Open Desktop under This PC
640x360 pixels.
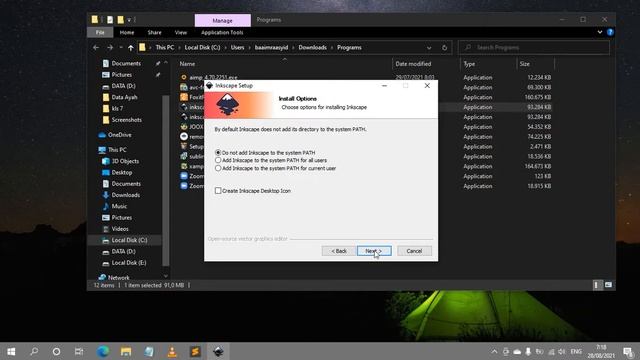point(122,172)
